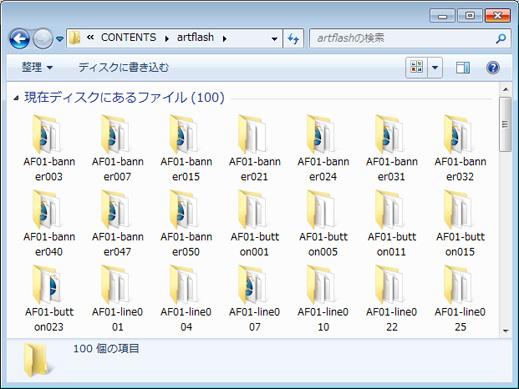Viewport: 519px width, 389px height.
Task: Click the artflash breadcrumb
Action: point(195,37)
